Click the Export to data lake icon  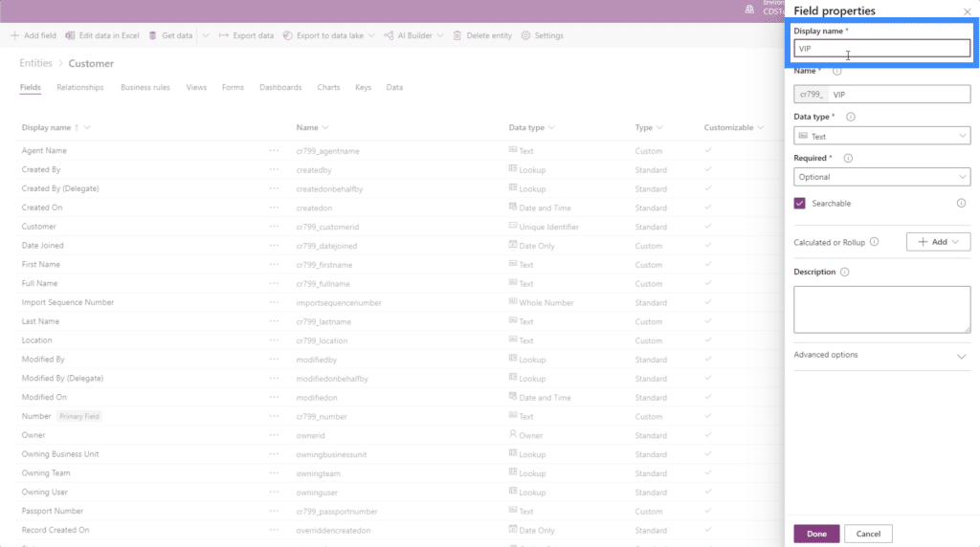[287, 35]
